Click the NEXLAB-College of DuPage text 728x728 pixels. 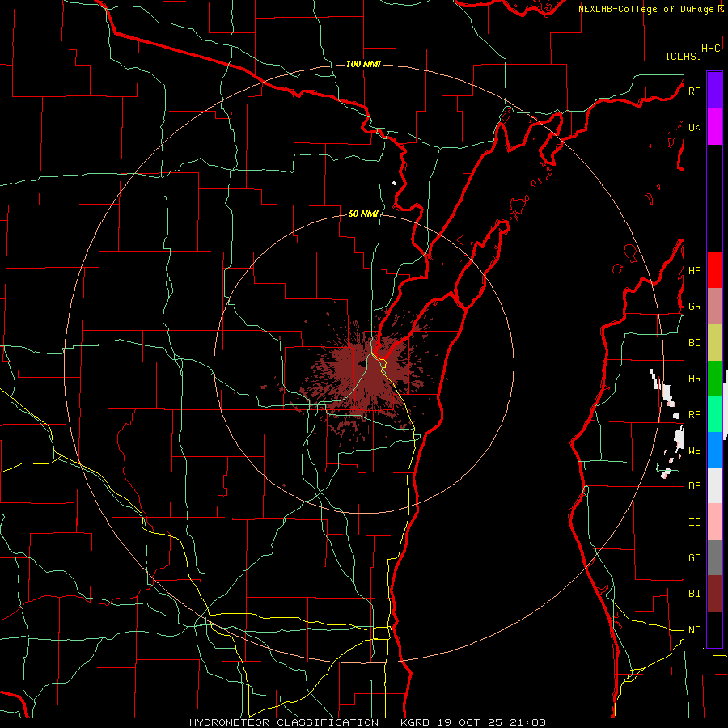pyautogui.click(x=645, y=9)
